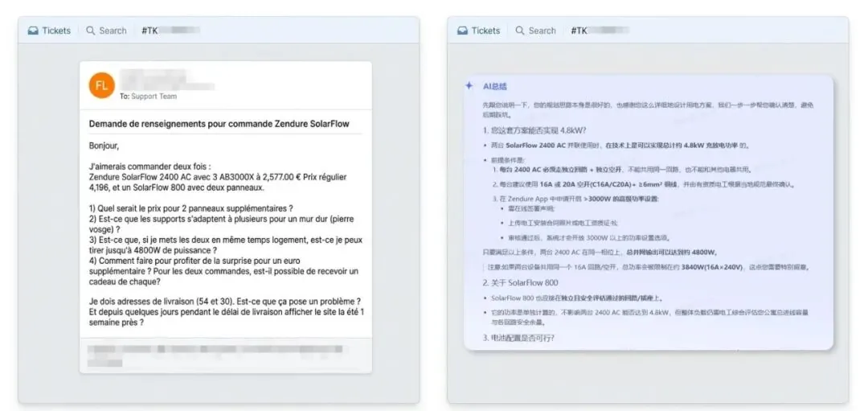Click heading '3. 电池配置是否可行?'
Screen dimensions: 868x411
point(518,337)
